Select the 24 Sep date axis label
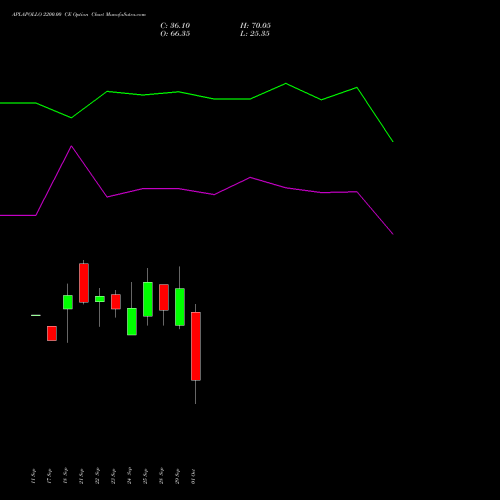This screenshot has height=500, width=500. [129, 475]
